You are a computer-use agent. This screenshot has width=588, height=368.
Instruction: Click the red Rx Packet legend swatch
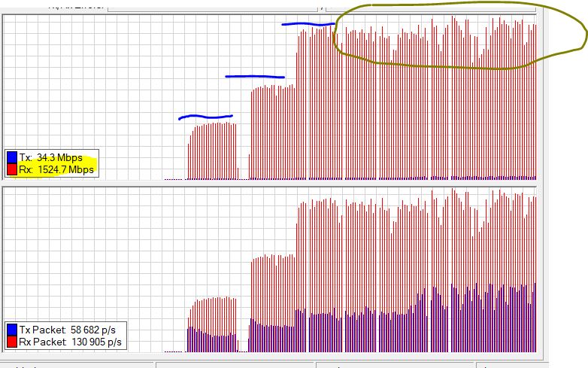coord(12,342)
